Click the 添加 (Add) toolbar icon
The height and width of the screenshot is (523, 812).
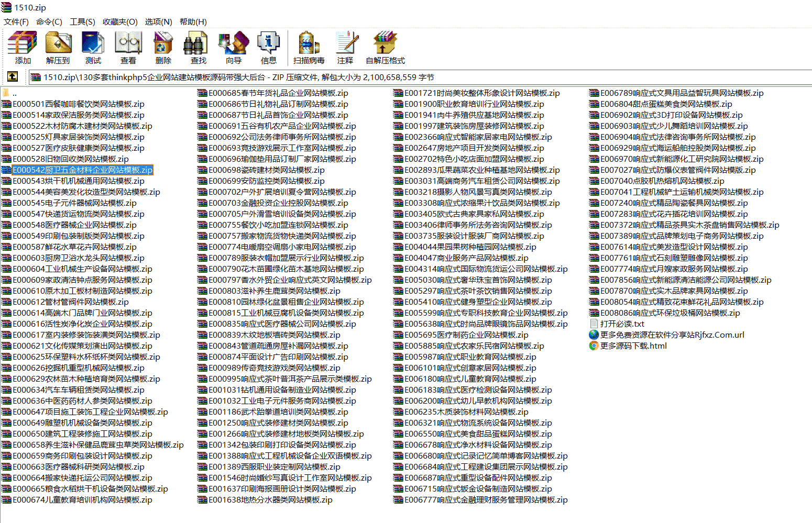click(x=23, y=48)
